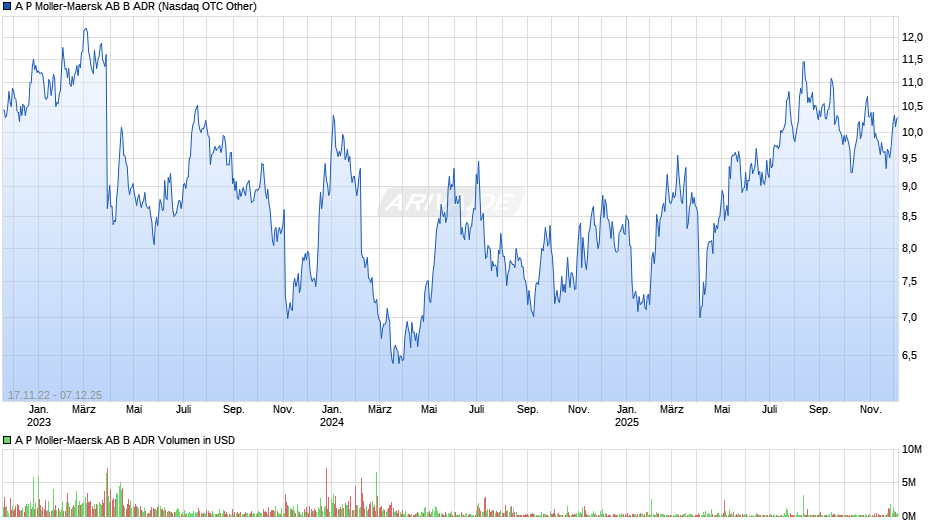Click the 9,0 price axis label
940x526 pixels.
909,187
